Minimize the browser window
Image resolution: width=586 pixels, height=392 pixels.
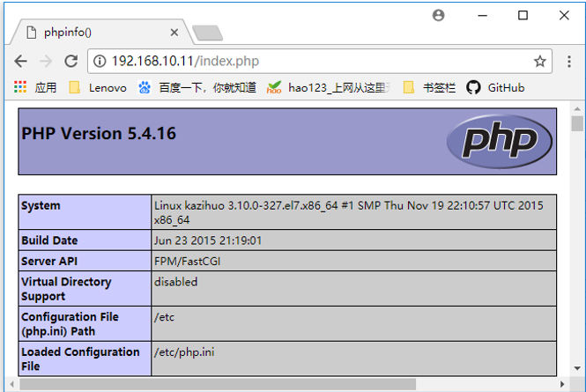pos(483,15)
